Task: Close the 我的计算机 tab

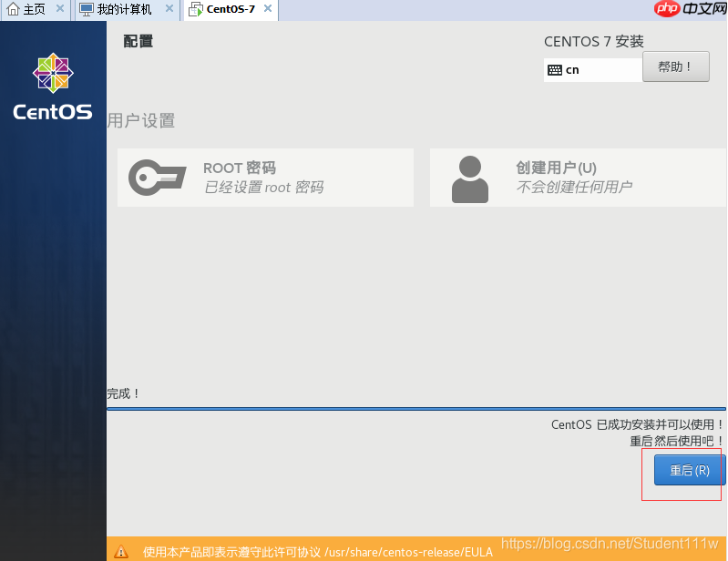Action: (x=170, y=10)
